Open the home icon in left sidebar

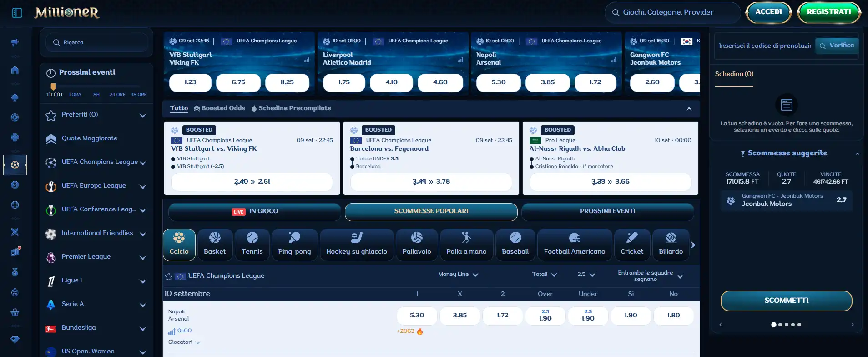(15, 70)
